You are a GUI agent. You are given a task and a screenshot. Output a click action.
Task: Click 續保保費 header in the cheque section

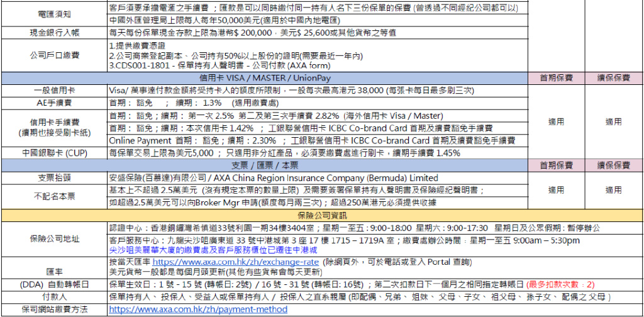[614, 165]
